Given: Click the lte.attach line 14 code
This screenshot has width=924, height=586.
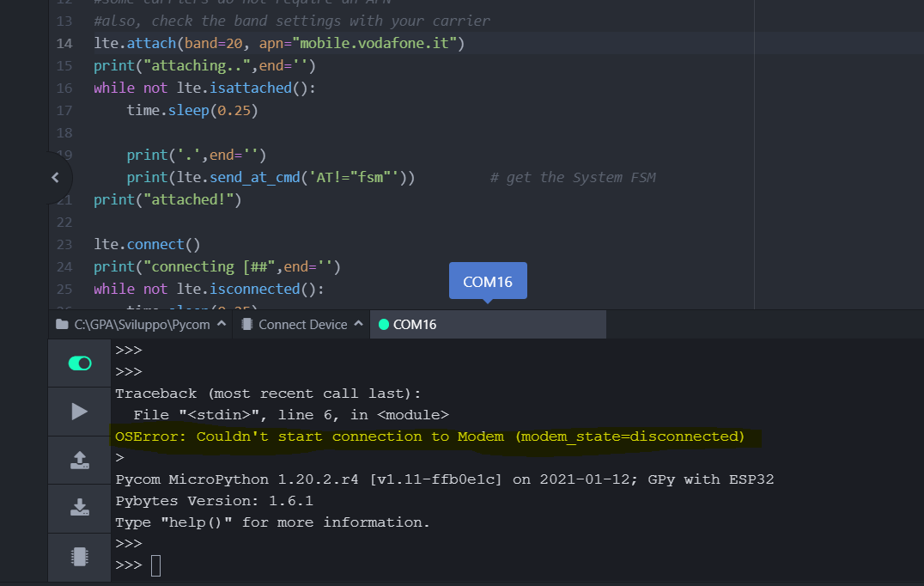Looking at the screenshot, I should 279,43.
